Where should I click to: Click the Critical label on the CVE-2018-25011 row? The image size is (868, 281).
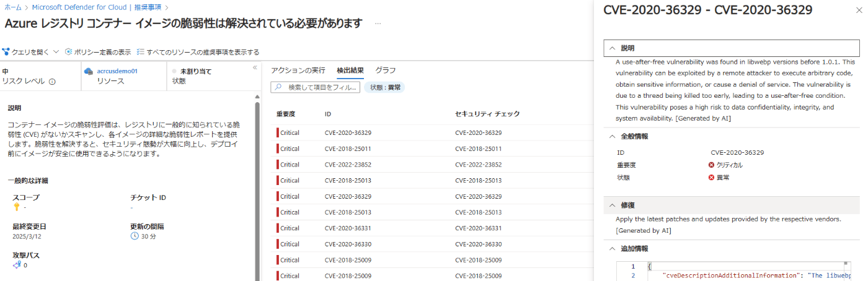click(290, 149)
